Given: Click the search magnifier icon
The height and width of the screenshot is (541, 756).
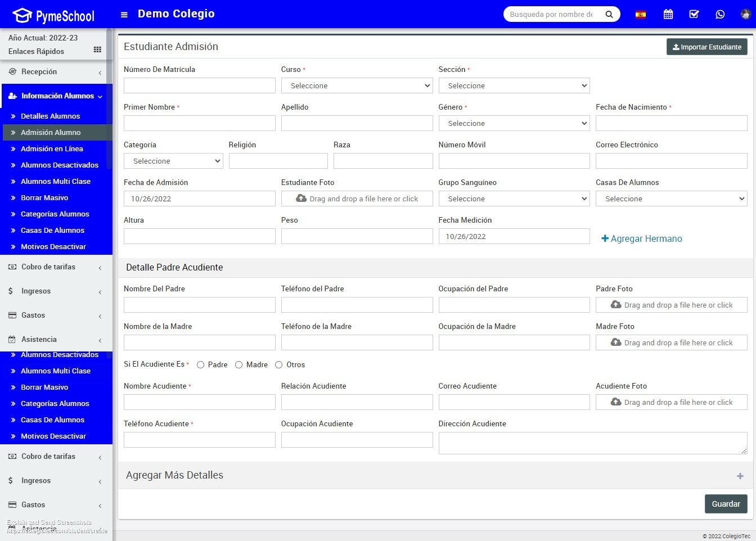Looking at the screenshot, I should [609, 15].
